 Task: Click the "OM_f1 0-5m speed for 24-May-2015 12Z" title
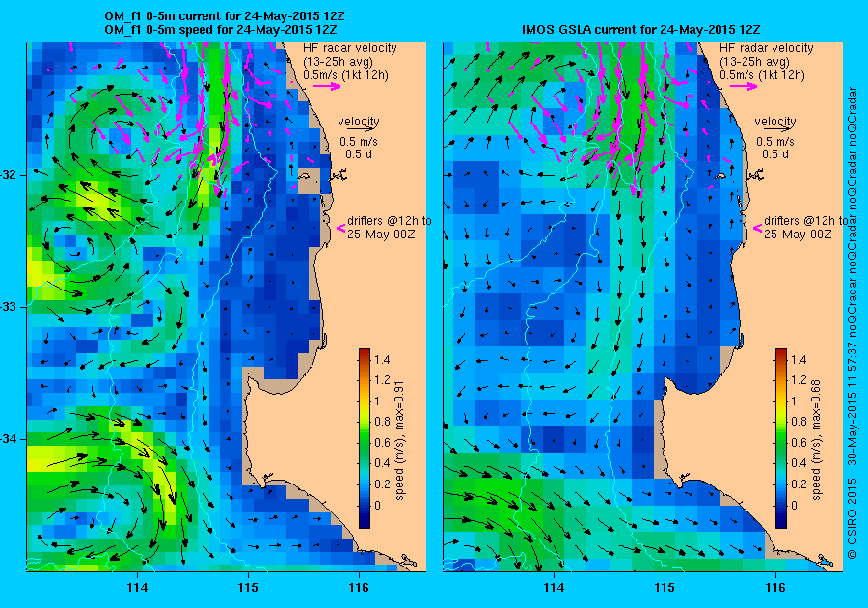coord(220,29)
